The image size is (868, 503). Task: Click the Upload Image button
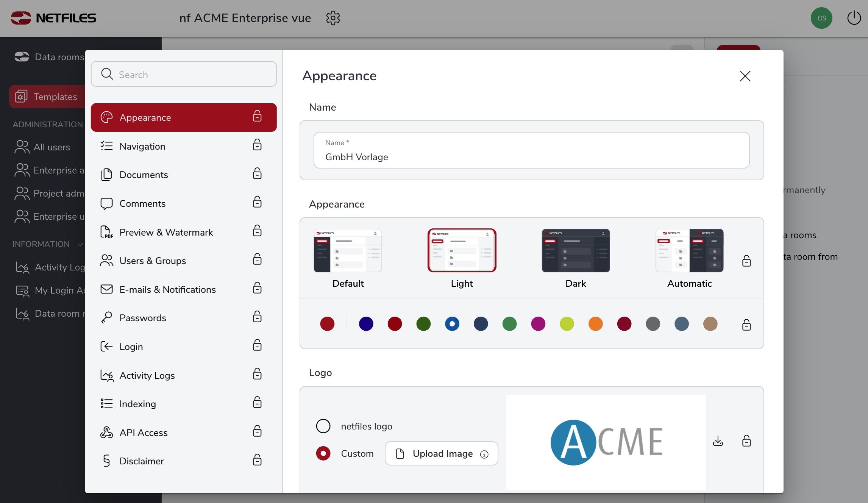tap(441, 453)
